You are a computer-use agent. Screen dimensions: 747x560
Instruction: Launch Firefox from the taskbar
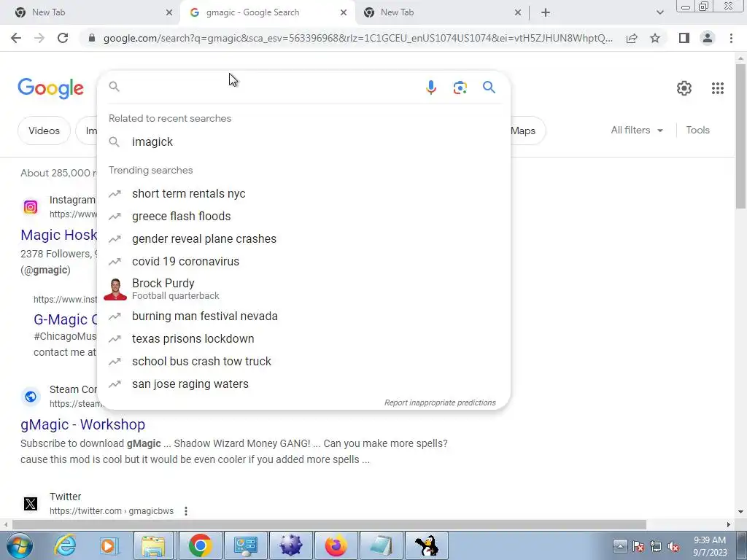(x=336, y=545)
